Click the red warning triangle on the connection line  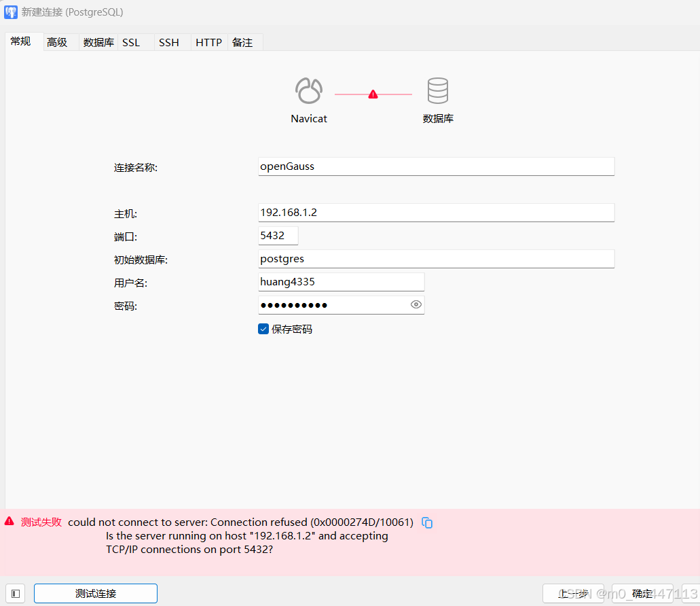pyautogui.click(x=372, y=95)
